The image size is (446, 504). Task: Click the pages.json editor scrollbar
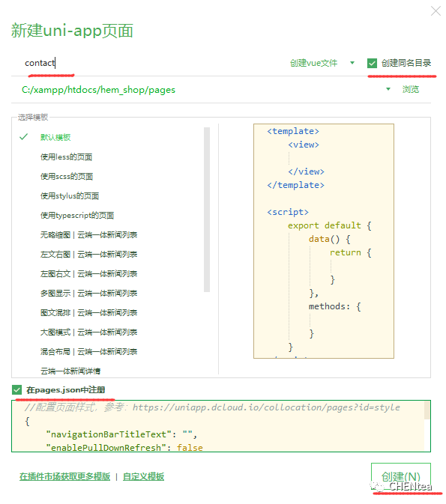coord(427,410)
